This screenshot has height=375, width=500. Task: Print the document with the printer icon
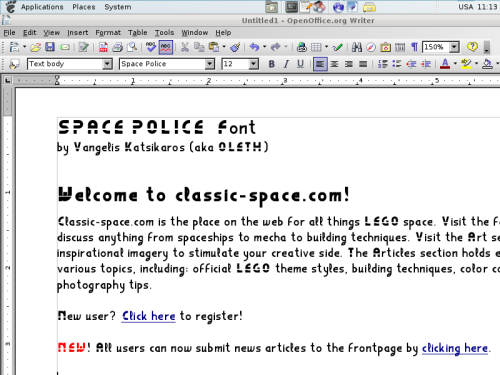117,47
